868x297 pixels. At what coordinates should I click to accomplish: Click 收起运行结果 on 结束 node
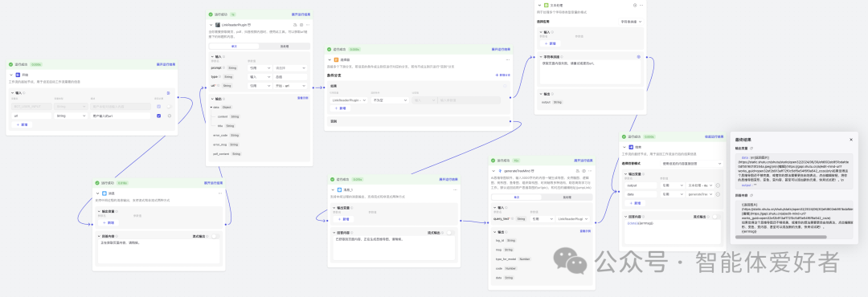[x=714, y=136]
